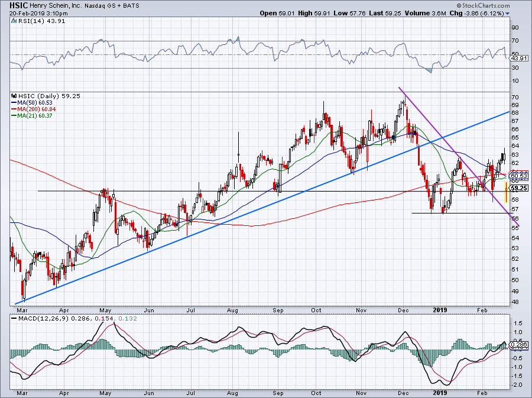Click the RSI(14) 43.91 label
Viewport: 532px width, 398px height.
pos(41,21)
